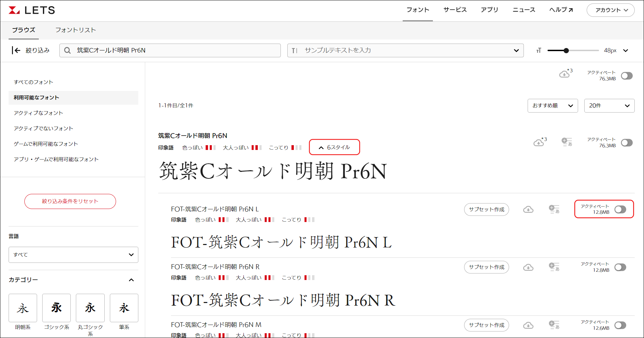This screenshot has height=338, width=644.
Task: Collapse the 6スタイル expander
Action: [334, 147]
